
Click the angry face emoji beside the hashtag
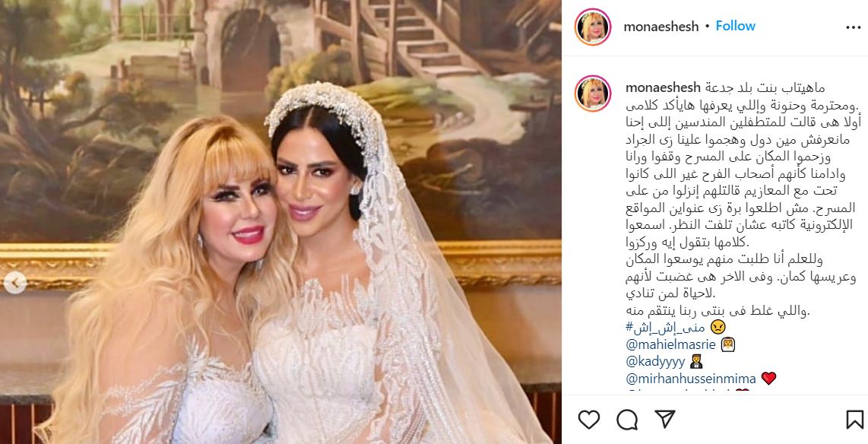(x=718, y=327)
